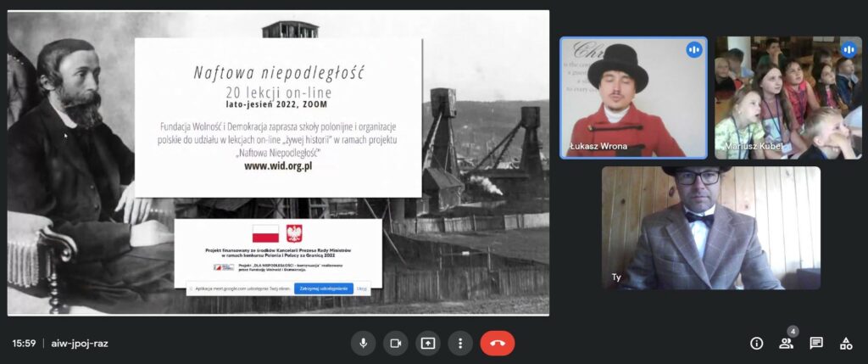Click the www.wid.org.pl address on slide
The width and height of the screenshot is (868, 364).
[278, 166]
